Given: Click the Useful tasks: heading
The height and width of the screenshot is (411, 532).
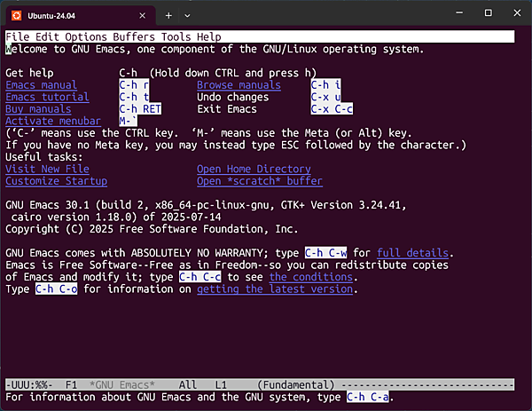Looking at the screenshot, I should (x=44, y=157).
